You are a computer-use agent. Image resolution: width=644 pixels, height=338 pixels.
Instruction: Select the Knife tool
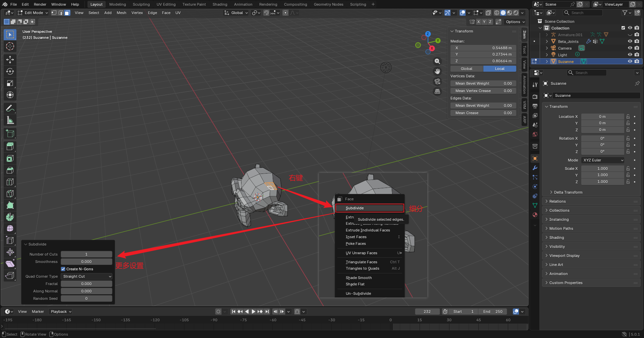pyautogui.click(x=10, y=194)
